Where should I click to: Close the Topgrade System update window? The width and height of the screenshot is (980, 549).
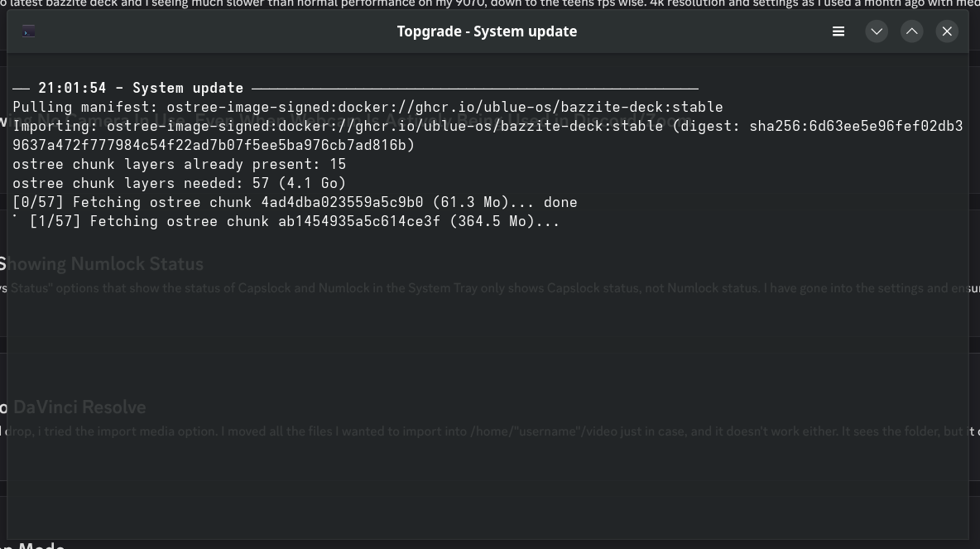946,31
